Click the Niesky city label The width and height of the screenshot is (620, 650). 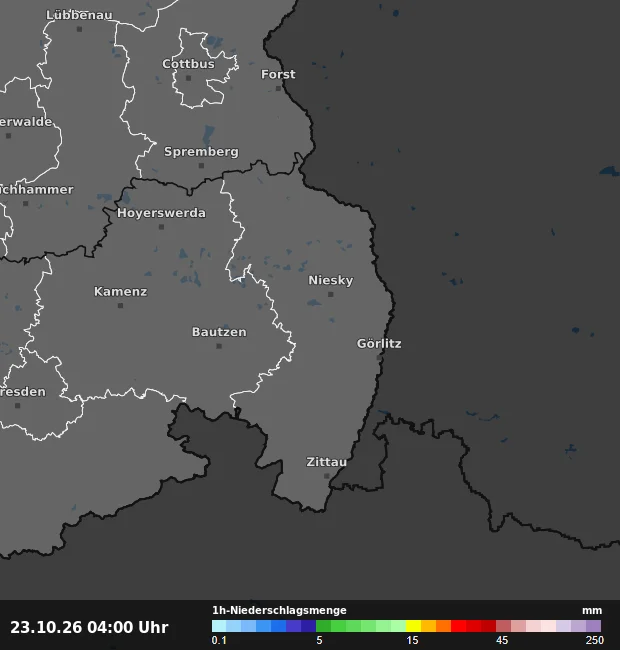tap(331, 280)
